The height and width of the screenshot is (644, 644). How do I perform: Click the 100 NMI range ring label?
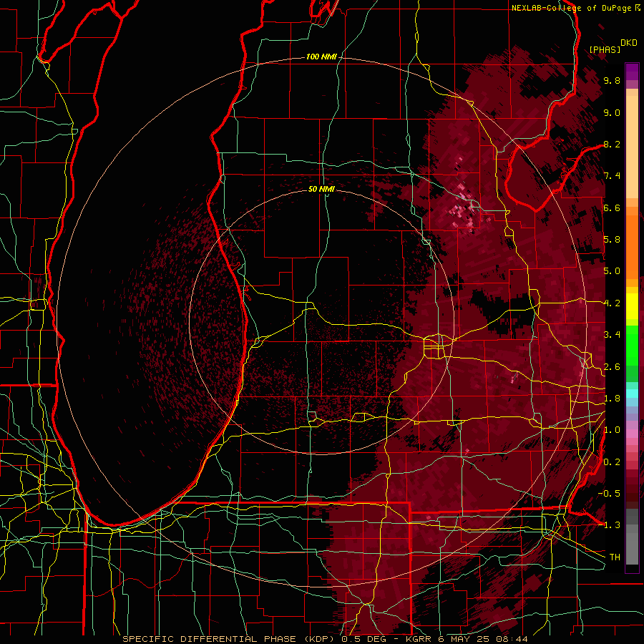point(321,57)
